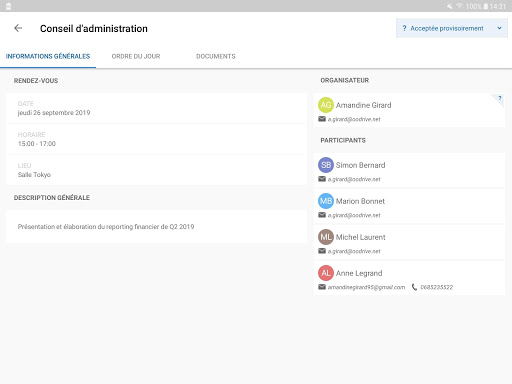The height and width of the screenshot is (384, 512).
Task: Select the name Marion Bonnet
Action: click(360, 201)
